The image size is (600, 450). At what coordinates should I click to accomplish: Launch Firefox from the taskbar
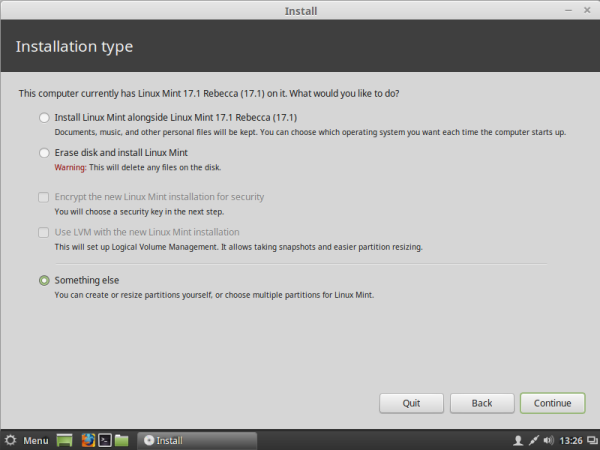(x=88, y=440)
